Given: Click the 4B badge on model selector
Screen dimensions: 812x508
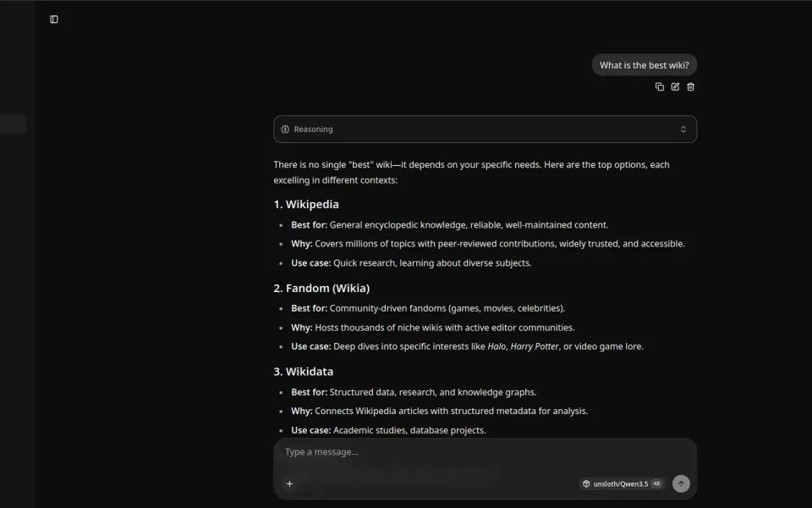Looking at the screenshot, I should [x=656, y=483].
